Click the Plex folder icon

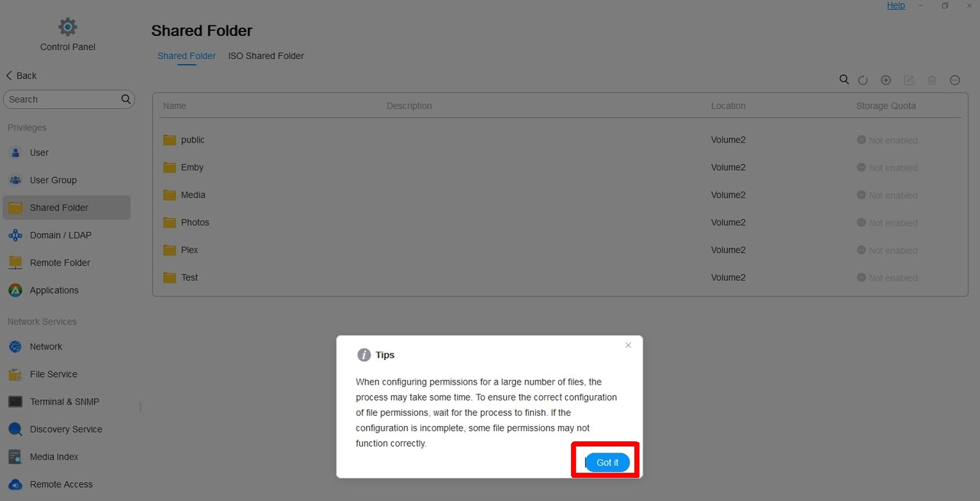pyautogui.click(x=169, y=250)
